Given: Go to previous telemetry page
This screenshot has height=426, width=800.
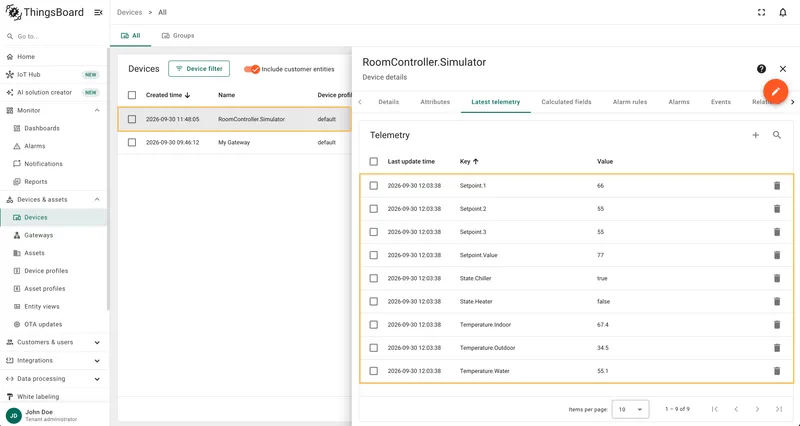Looking at the screenshot, I should [736, 409].
